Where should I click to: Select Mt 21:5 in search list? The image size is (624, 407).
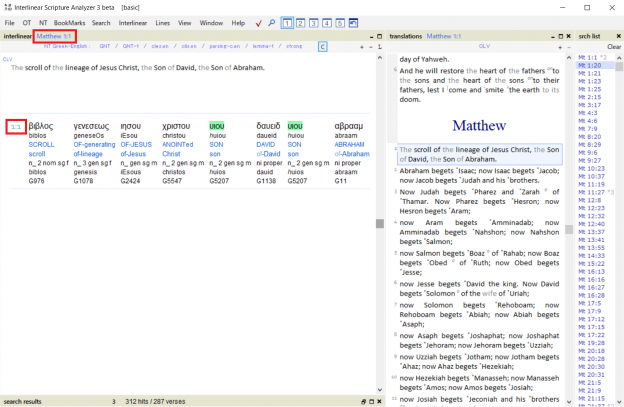[x=590, y=383]
